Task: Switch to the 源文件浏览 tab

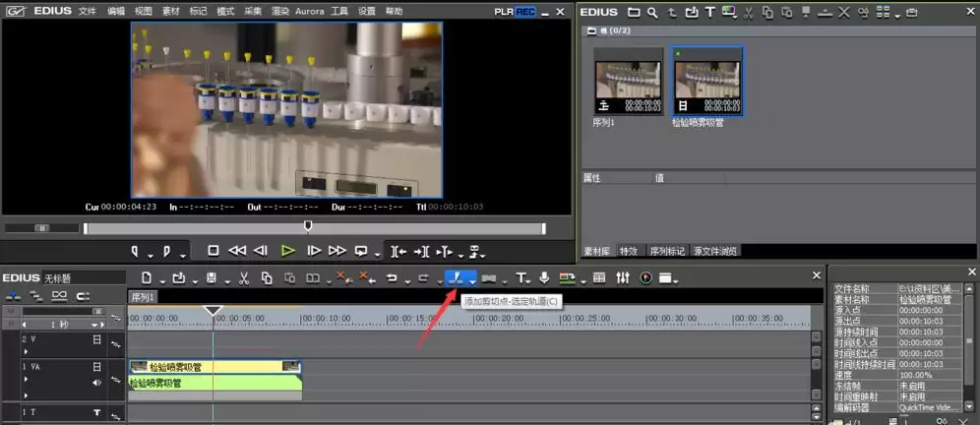Action: [714, 251]
